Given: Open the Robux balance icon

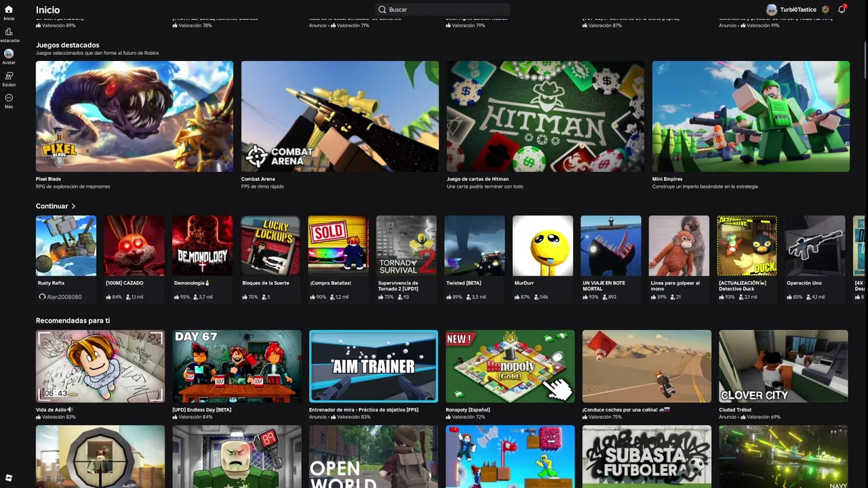Looking at the screenshot, I should click(825, 9).
